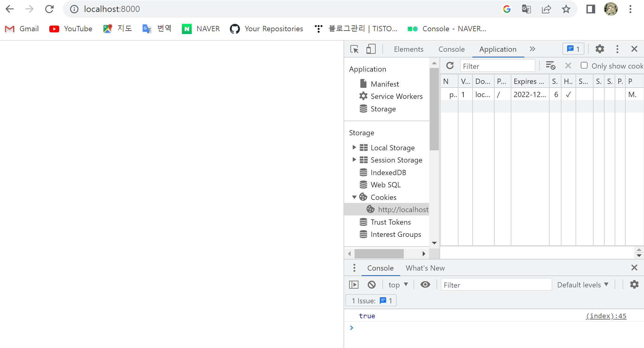Open console settings gear icon
The height and width of the screenshot is (348, 644).
click(x=634, y=285)
